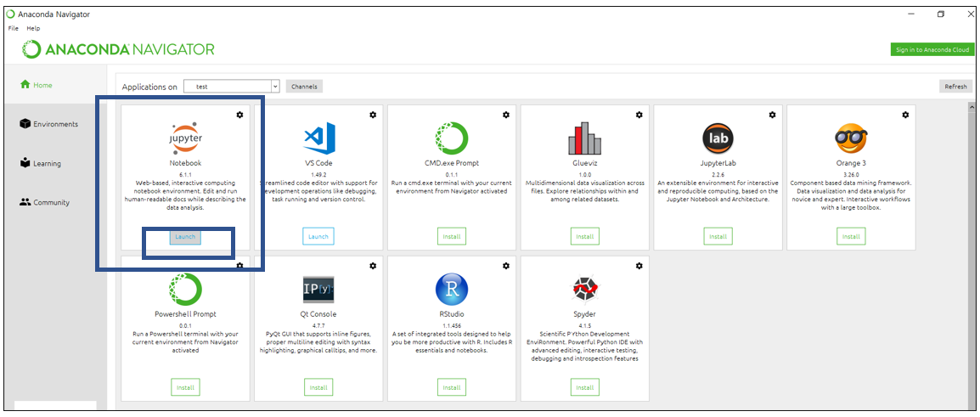Open the Jupyter Notebook tile gear settings
This screenshot has height=417, width=980.
(x=240, y=115)
